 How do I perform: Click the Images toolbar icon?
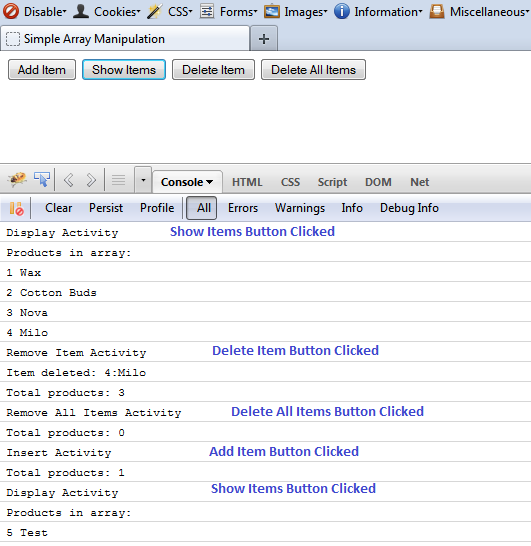272,11
